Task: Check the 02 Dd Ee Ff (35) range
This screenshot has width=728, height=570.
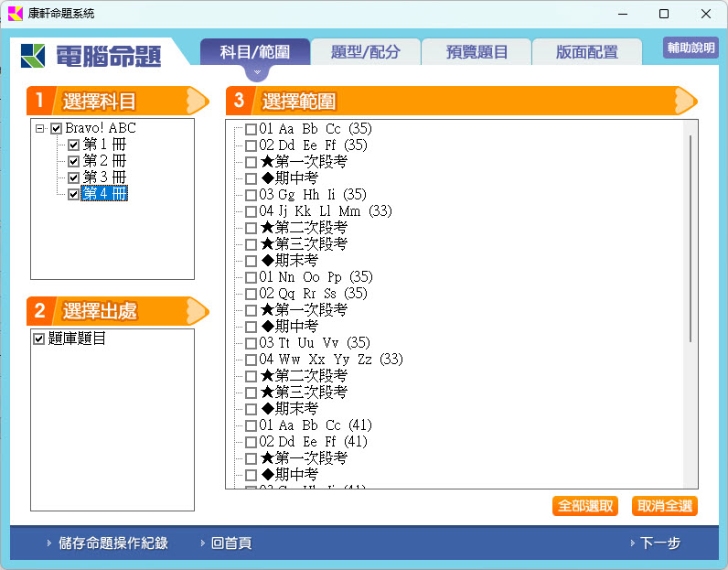Action: (x=251, y=145)
